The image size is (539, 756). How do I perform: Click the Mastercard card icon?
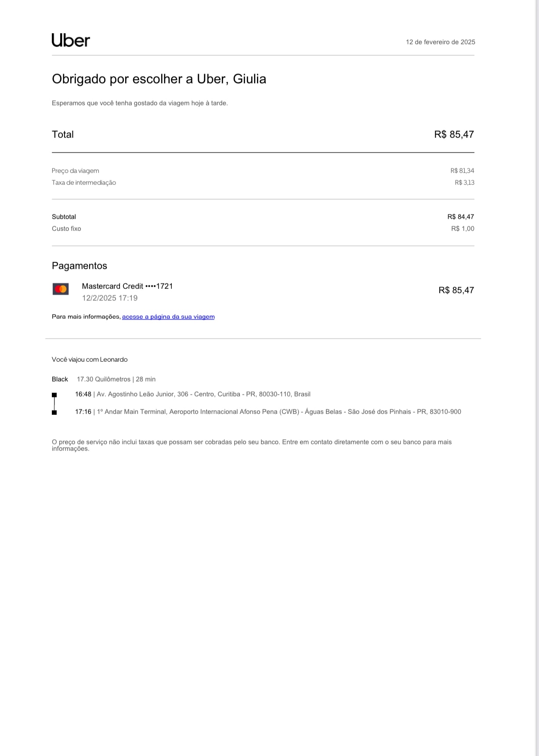(x=61, y=289)
